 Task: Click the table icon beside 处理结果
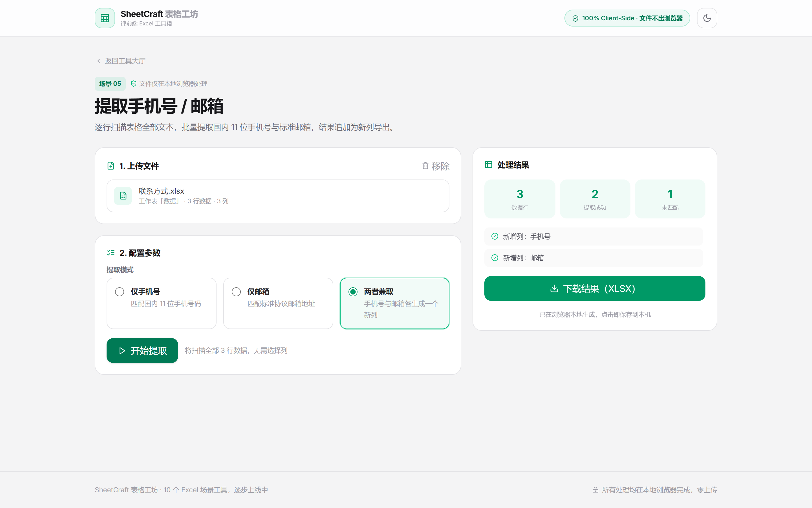[489, 165]
